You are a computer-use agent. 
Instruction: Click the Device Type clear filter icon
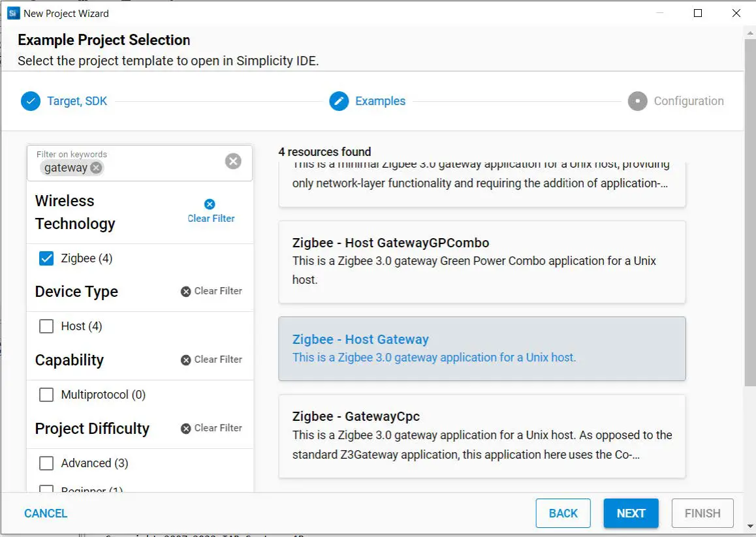pyautogui.click(x=186, y=291)
